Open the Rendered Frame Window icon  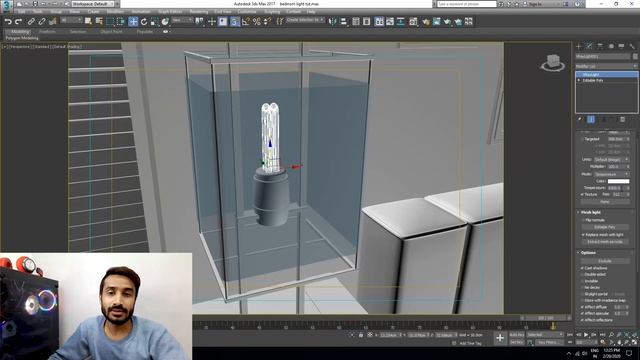coord(437,22)
